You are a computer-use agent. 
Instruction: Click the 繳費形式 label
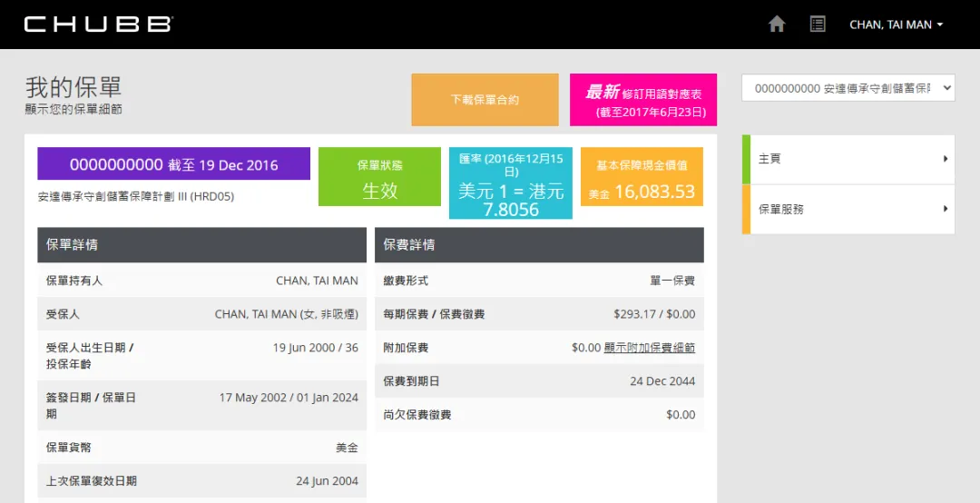406,281
